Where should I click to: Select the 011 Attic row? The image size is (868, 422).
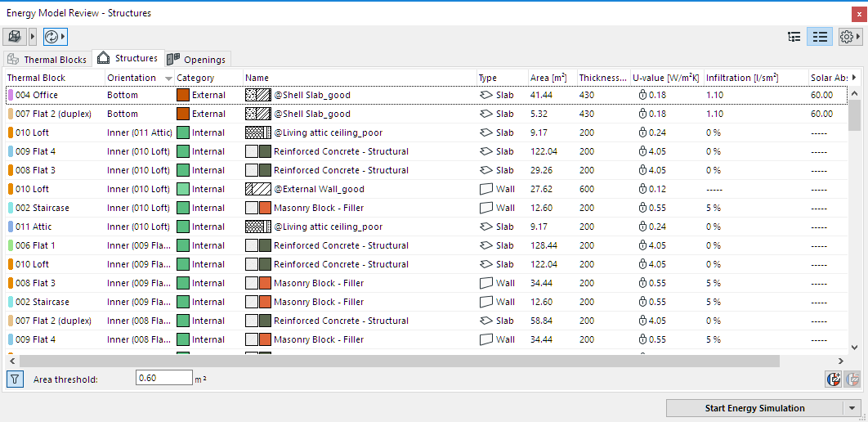(x=427, y=227)
